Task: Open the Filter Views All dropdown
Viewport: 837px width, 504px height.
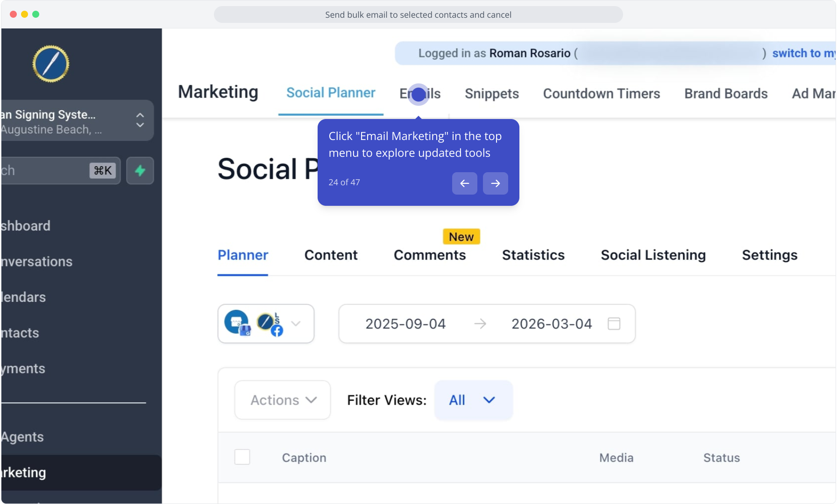Action: (x=473, y=400)
